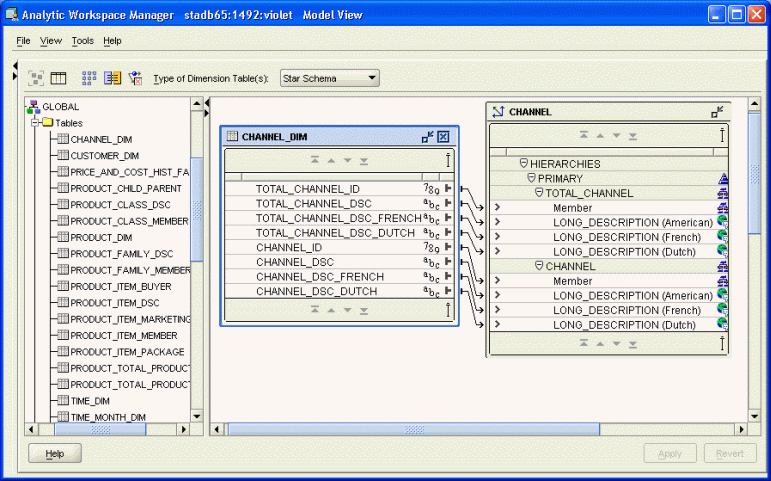Click the table view toolbar icon
Screen dimensions: 771x481
59,78
